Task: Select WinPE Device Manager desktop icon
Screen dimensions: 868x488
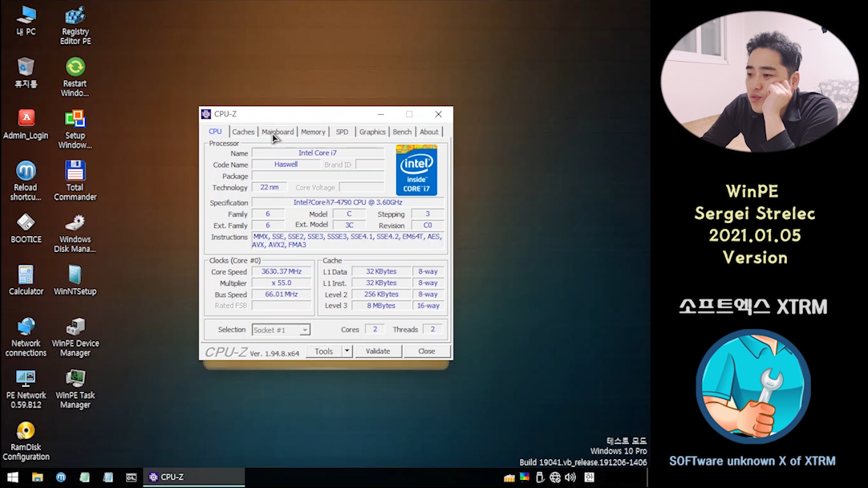Action: tap(75, 337)
